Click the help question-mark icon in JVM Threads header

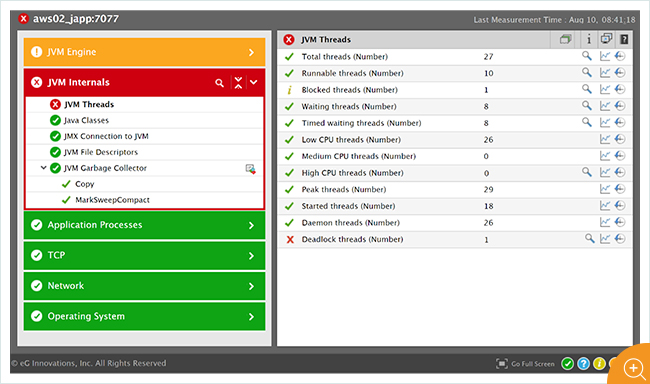pyautogui.click(x=624, y=39)
